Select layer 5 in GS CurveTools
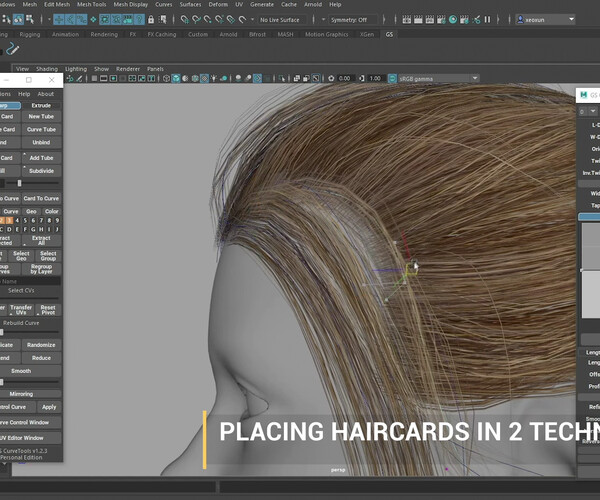This screenshot has height=500, width=600. (25, 220)
